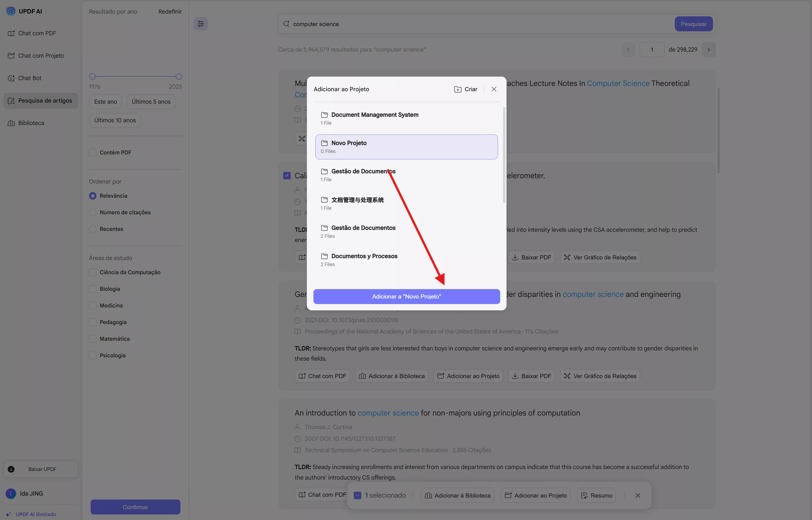Click the 2025 year slider handle
Viewport: 812px width, 520px height.
pos(178,77)
